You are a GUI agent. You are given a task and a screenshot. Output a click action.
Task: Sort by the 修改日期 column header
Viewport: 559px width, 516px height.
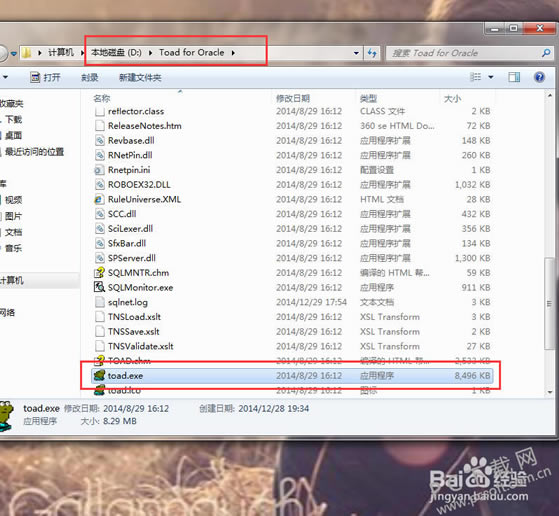click(293, 98)
